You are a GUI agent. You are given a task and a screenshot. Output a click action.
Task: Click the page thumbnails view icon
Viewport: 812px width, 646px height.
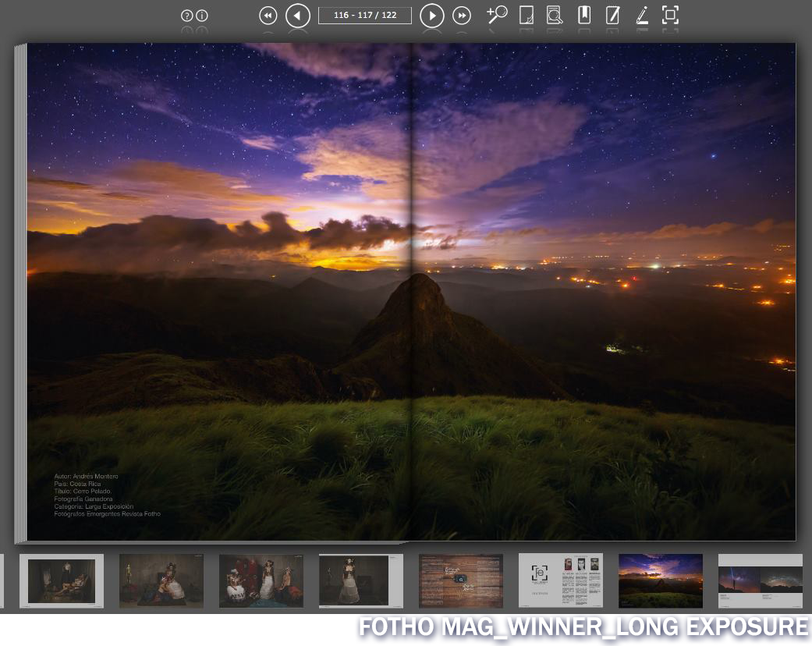pyautogui.click(x=527, y=15)
